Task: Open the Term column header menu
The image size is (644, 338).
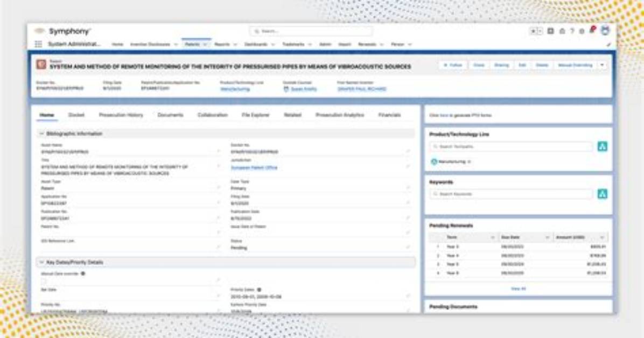Action: point(493,237)
